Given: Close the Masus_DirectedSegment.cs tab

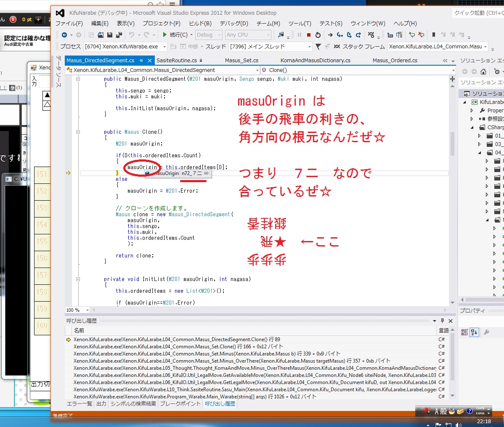Looking at the screenshot, I should coord(149,61).
